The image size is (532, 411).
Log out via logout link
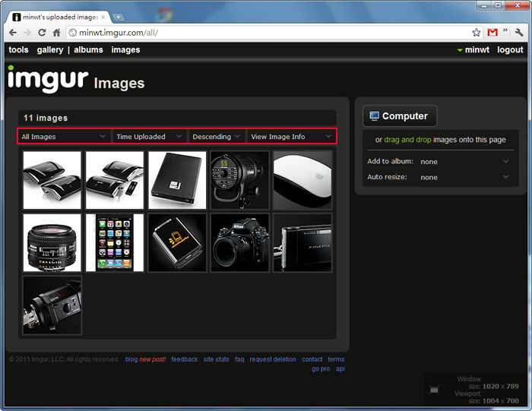(x=510, y=50)
